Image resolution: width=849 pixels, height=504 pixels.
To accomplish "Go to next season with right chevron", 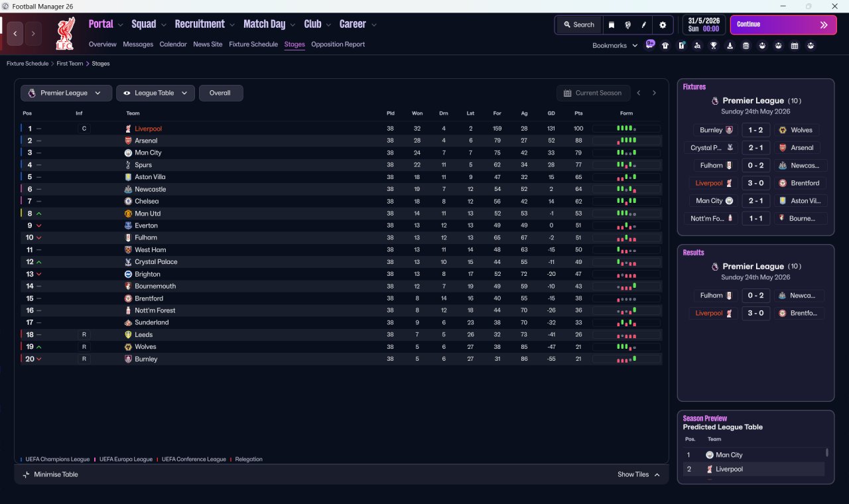I will (654, 93).
